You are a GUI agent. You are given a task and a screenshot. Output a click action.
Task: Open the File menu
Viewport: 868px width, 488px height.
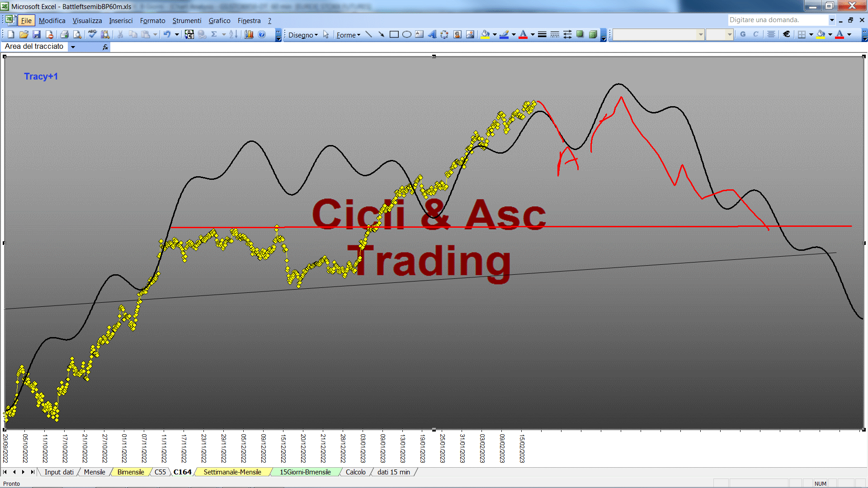coord(26,21)
